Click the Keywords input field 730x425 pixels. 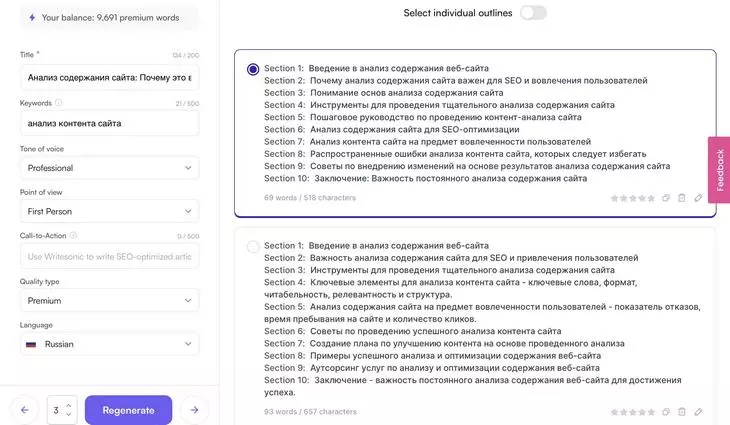[x=109, y=123]
